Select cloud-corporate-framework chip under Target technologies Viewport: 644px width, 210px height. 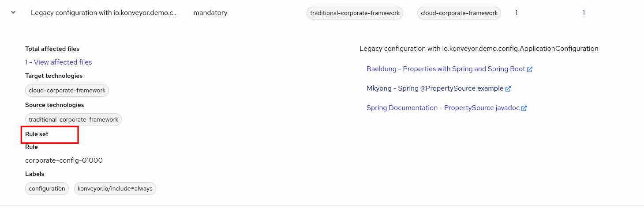(67, 91)
